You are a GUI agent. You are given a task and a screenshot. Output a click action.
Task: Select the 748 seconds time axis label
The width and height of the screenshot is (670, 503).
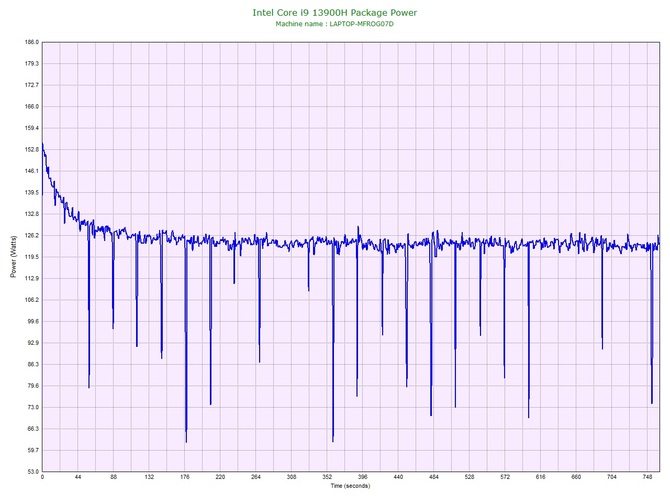(647, 477)
